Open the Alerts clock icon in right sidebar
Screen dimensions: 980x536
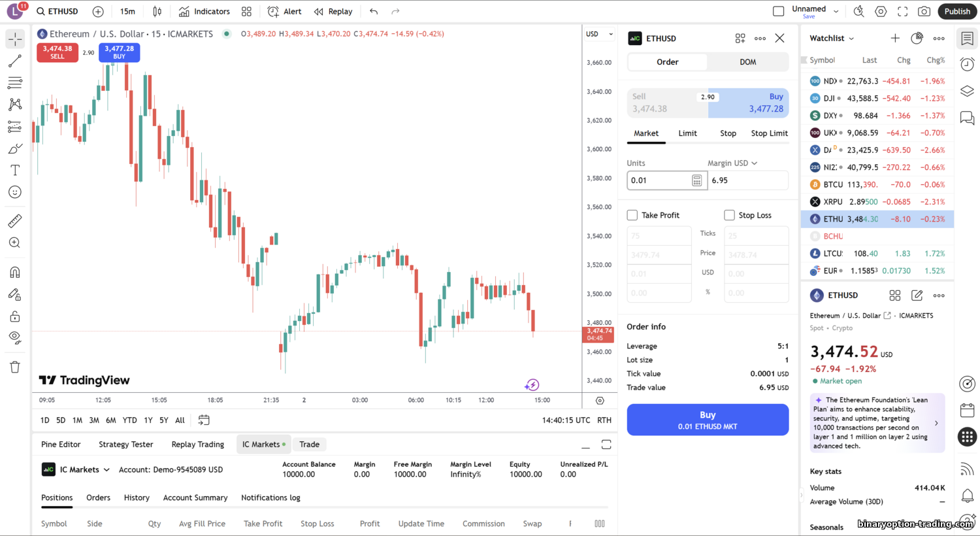coord(967,64)
